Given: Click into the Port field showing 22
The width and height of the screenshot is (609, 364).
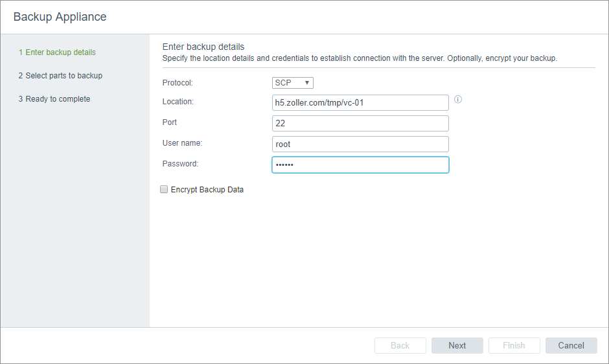Looking at the screenshot, I should click(360, 124).
